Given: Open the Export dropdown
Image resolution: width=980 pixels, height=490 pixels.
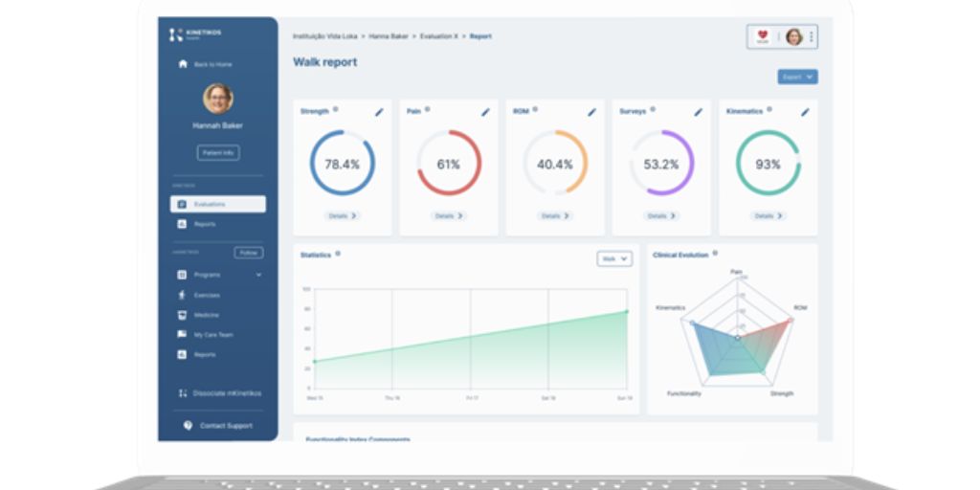Looking at the screenshot, I should pyautogui.click(x=797, y=77).
